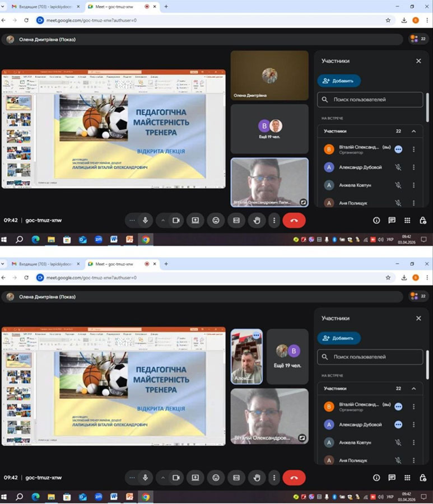Open Chrome three-dot menu, bottom screenshot

(x=427, y=278)
